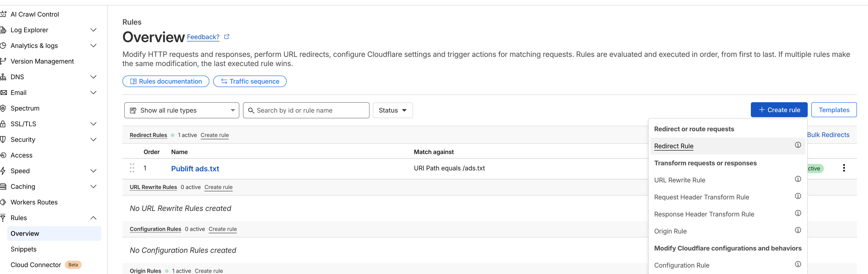This screenshot has width=868, height=274.
Task: Open the Show all rule types dropdown
Action: click(182, 110)
